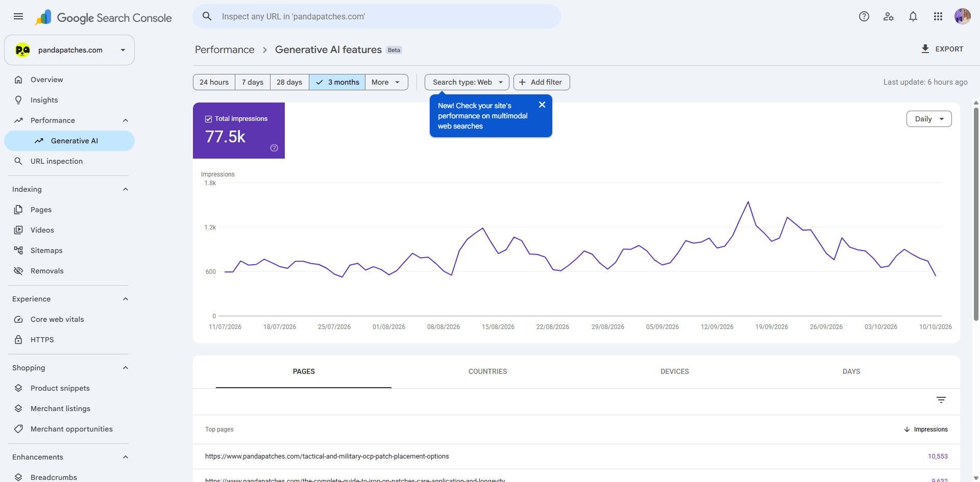Click the Core web vitals gauge icon
This screenshot has width=980, height=482.
[x=18, y=319]
